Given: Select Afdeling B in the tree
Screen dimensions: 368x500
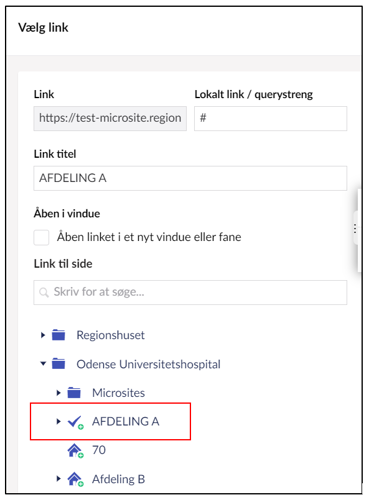Looking at the screenshot, I should click(118, 479).
